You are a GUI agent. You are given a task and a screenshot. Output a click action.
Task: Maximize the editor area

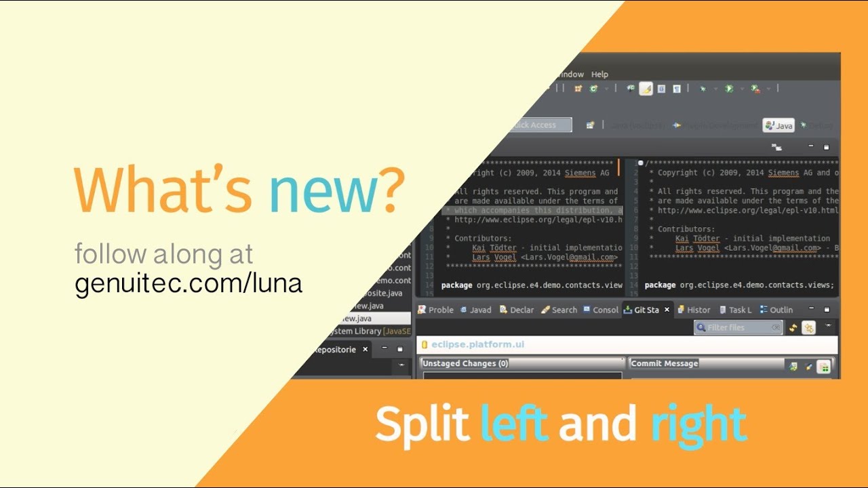point(826,146)
